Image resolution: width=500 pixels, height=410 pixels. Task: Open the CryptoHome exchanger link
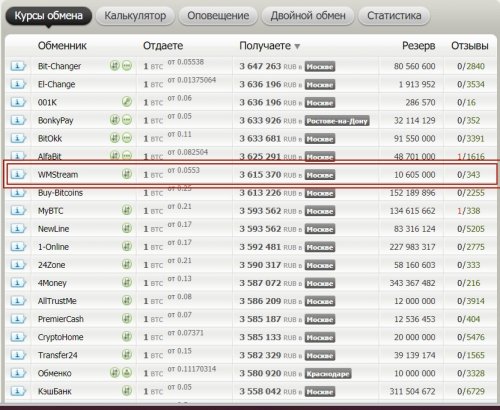click(60, 337)
